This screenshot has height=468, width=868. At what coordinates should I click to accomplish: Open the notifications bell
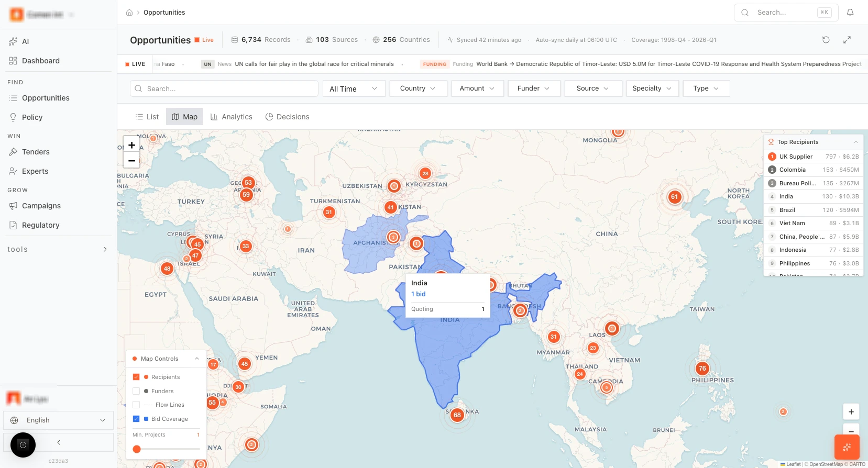point(850,13)
